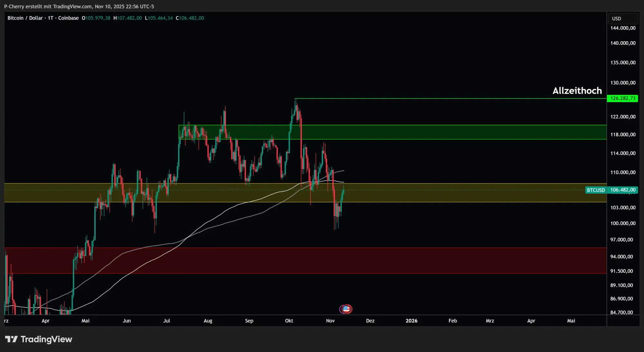Click the US flag economic event icon
The height and width of the screenshot is (352, 644).
point(346,309)
